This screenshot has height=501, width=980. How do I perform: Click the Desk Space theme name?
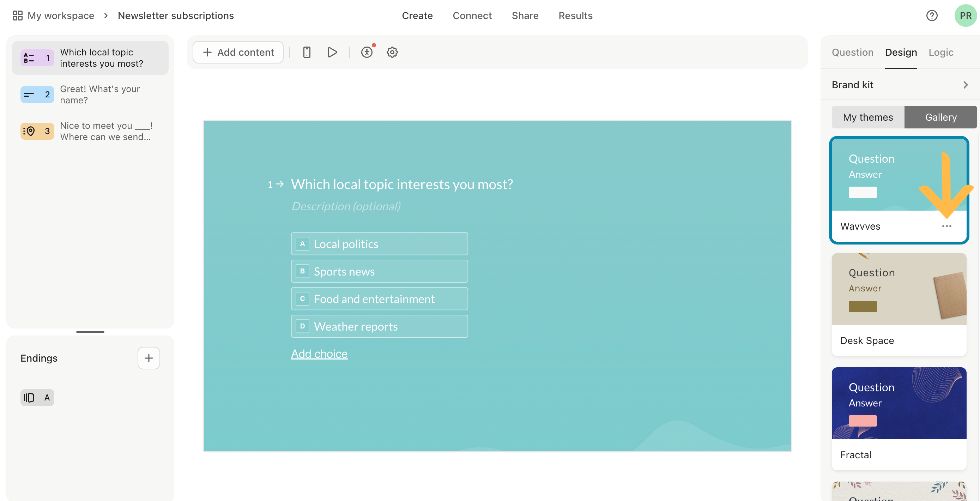point(867,340)
